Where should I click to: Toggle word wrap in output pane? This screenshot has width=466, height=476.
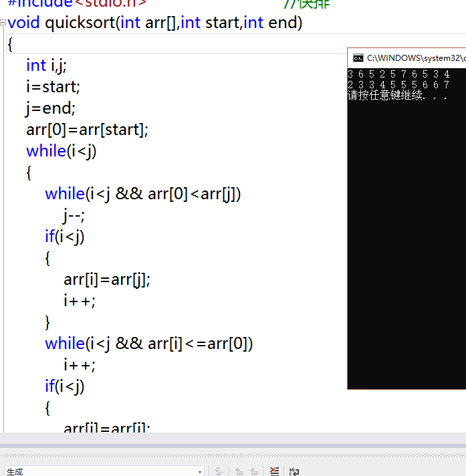coord(294,471)
